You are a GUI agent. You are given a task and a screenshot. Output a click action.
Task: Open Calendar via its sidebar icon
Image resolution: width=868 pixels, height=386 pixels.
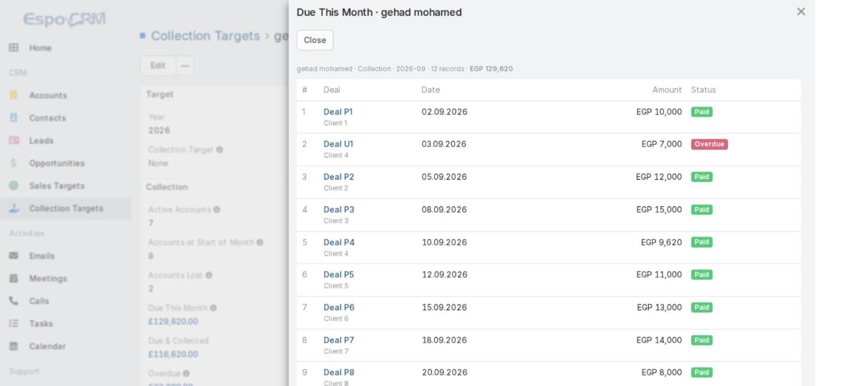click(14, 346)
